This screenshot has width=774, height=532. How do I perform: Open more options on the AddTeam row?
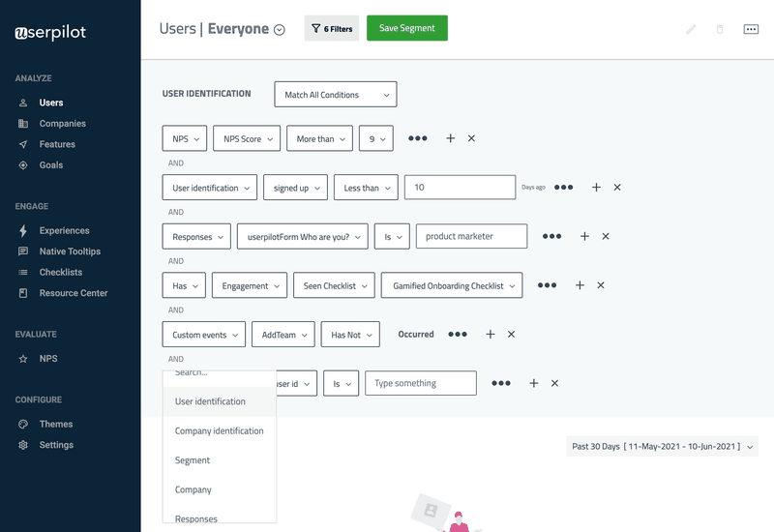click(x=458, y=334)
